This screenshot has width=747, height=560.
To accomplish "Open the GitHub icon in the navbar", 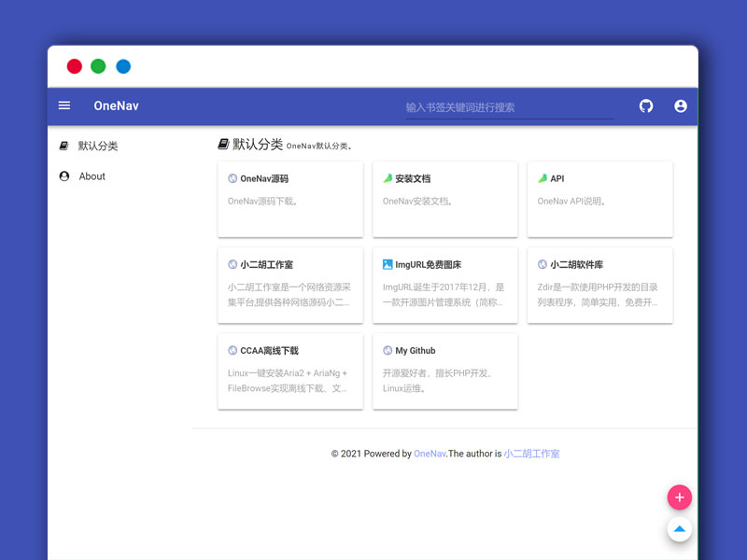I will point(645,105).
